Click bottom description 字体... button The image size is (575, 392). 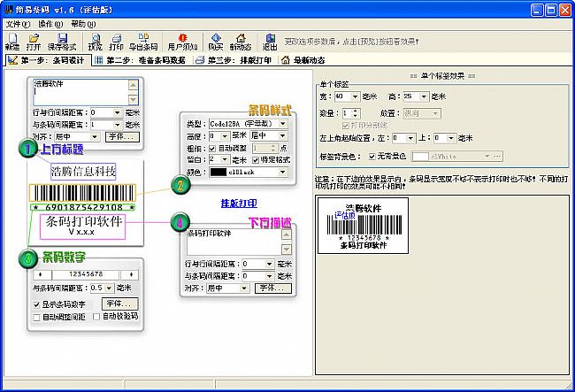click(x=273, y=288)
